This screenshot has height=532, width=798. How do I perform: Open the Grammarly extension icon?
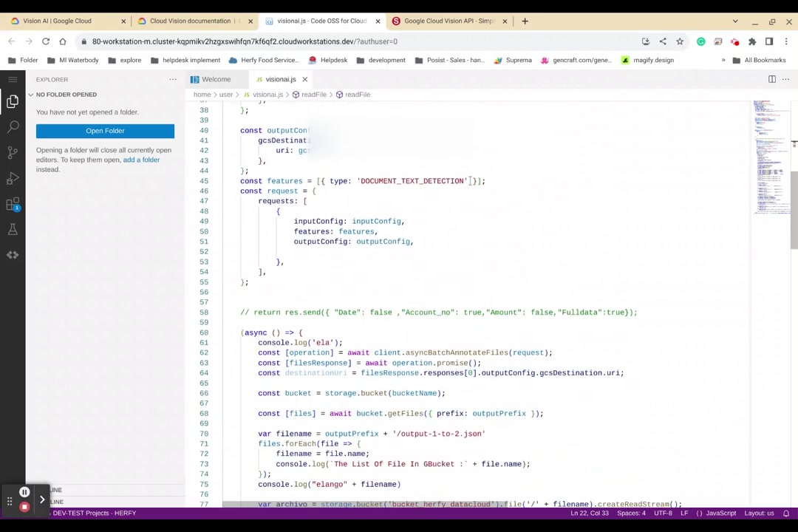click(x=700, y=41)
